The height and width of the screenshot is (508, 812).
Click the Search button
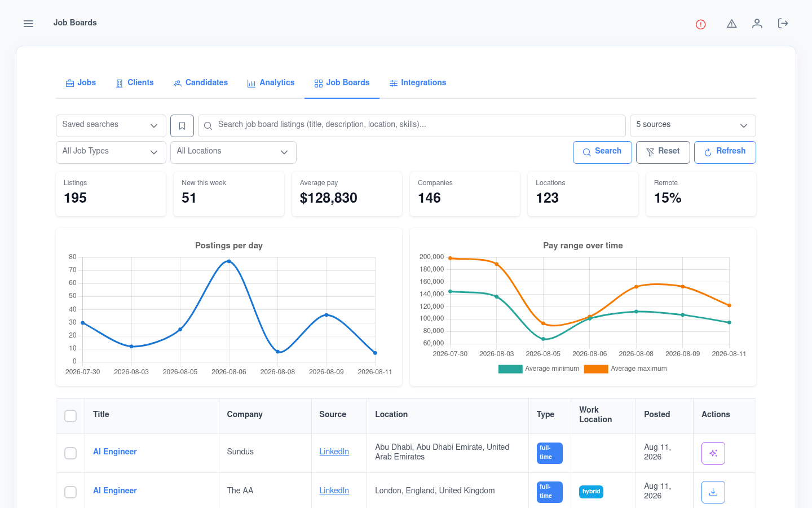pyautogui.click(x=602, y=152)
